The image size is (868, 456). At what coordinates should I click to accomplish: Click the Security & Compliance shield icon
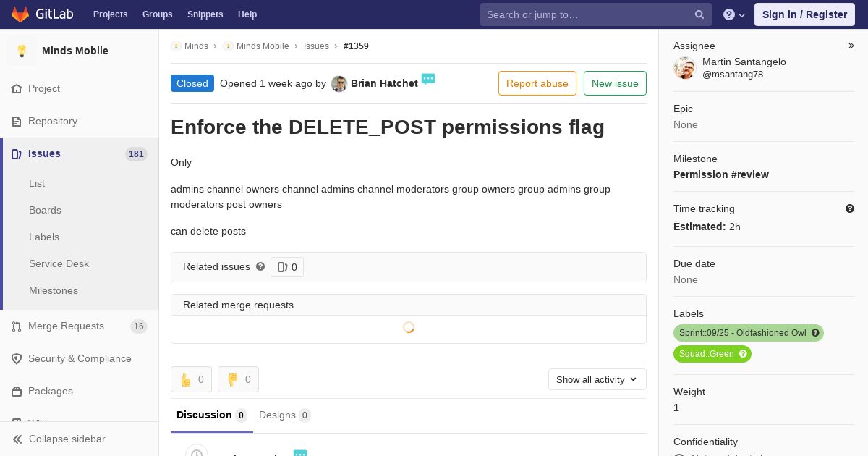coord(17,359)
